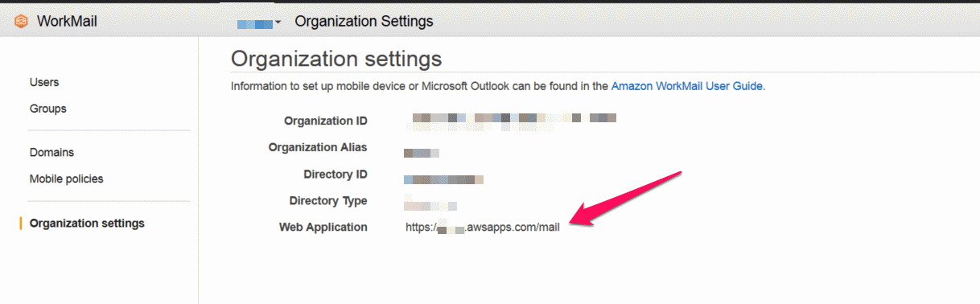The image size is (980, 304).
Task: Click the blurred Directory ID value
Action: click(x=443, y=179)
